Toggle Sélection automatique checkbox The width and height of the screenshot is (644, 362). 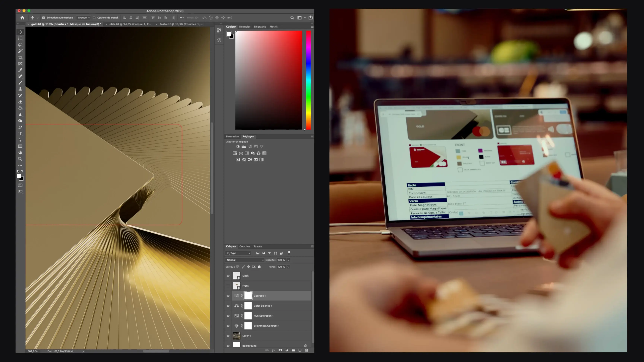(43, 18)
